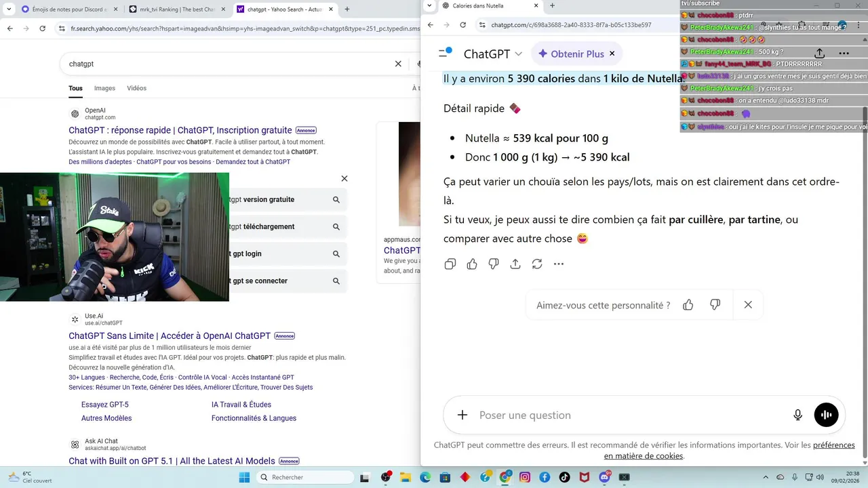Go back in the Yahoo browser window
The height and width of the screenshot is (488, 868).
(x=10, y=28)
